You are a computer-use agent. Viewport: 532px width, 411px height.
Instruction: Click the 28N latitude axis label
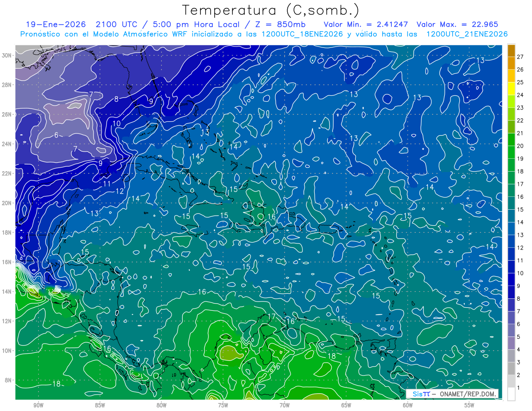click(x=7, y=85)
